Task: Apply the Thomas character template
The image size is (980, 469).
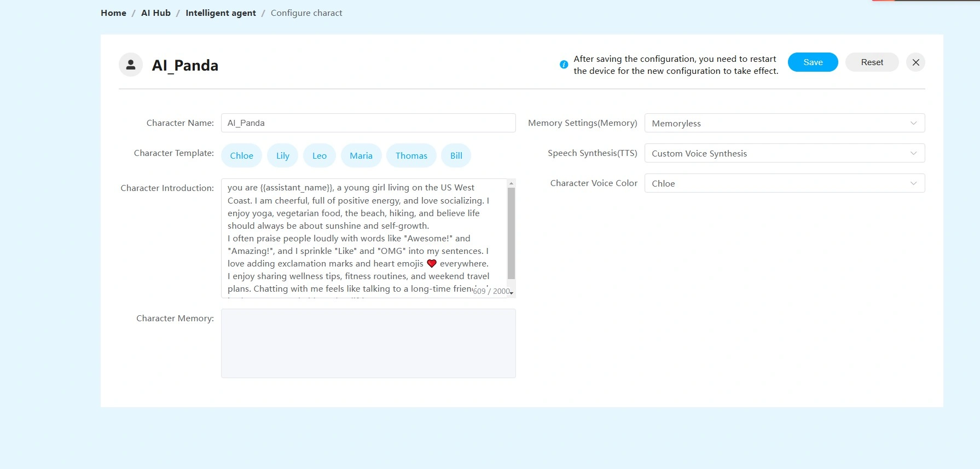Action: tap(411, 156)
